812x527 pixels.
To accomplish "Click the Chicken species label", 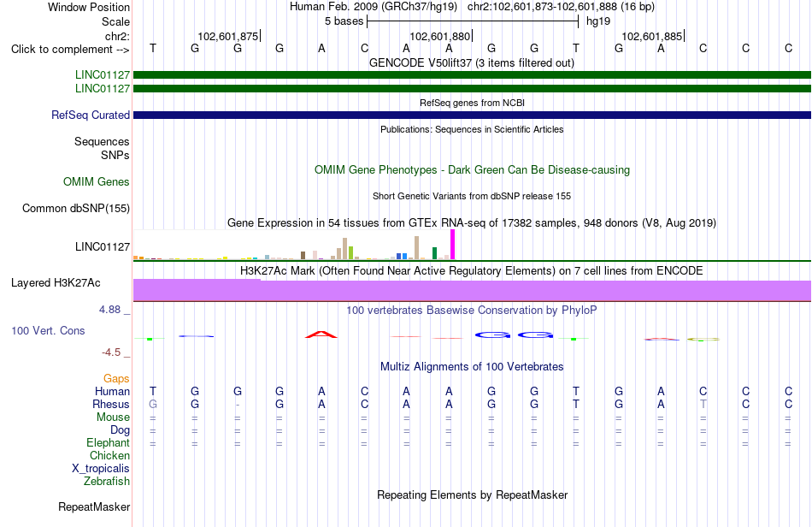I will [109, 455].
